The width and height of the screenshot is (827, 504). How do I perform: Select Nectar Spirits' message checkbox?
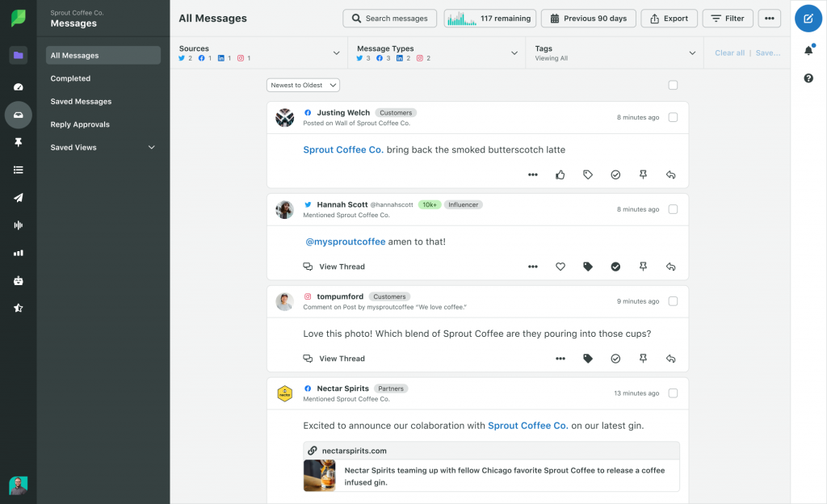click(673, 393)
